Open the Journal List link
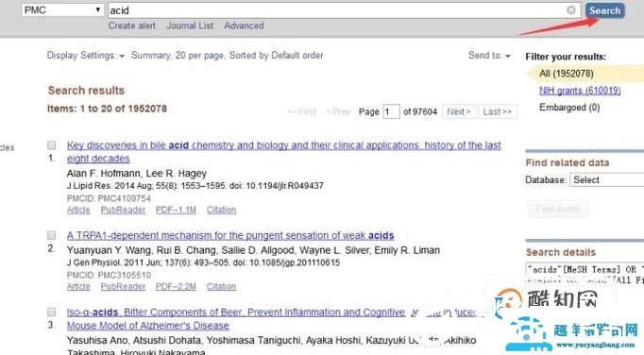 [190, 25]
